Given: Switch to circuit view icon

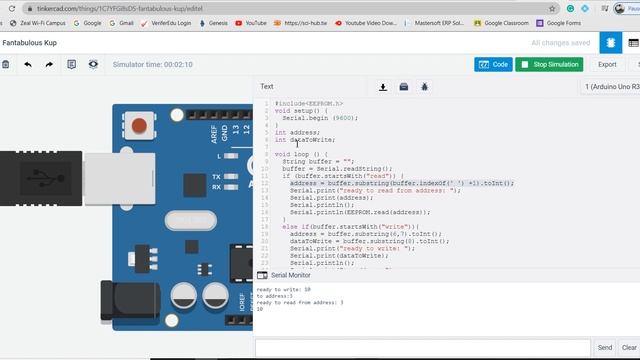Looking at the screenshot, I should coord(611,43).
